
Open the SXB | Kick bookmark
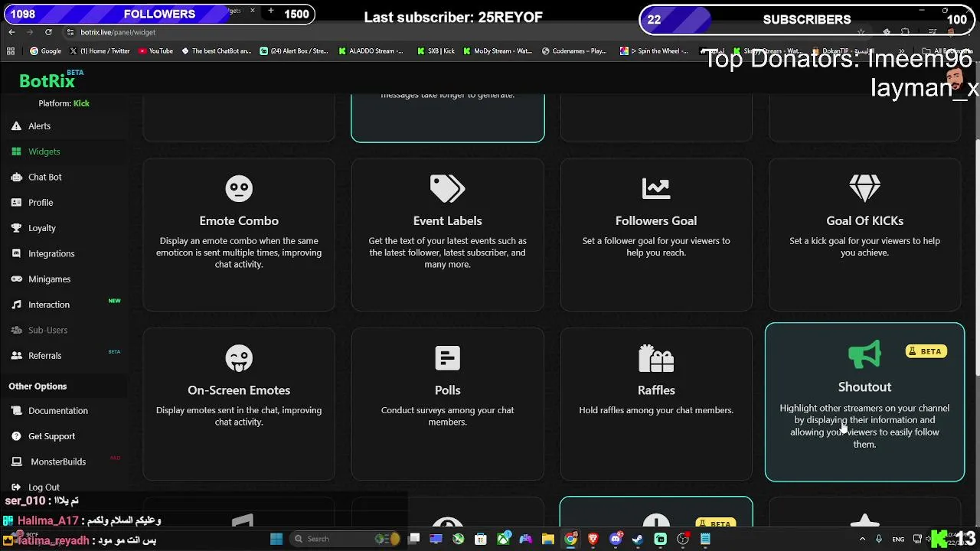[x=436, y=51]
